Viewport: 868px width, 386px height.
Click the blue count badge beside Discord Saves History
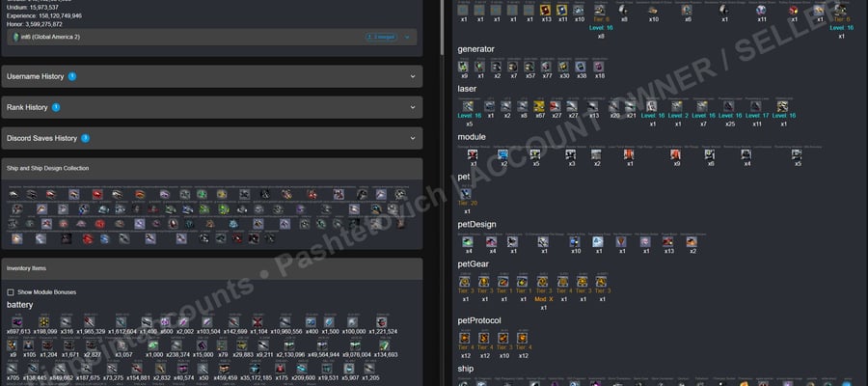(x=85, y=138)
